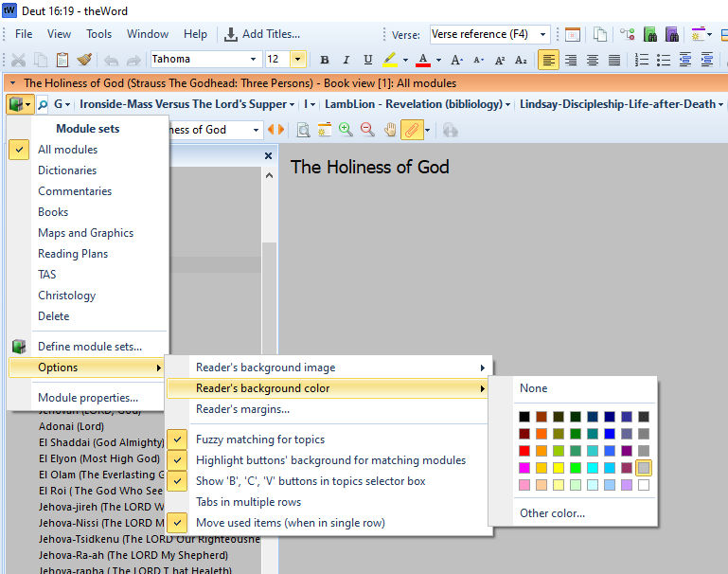Apply red font color
This screenshot has height=574, width=728.
point(422,60)
